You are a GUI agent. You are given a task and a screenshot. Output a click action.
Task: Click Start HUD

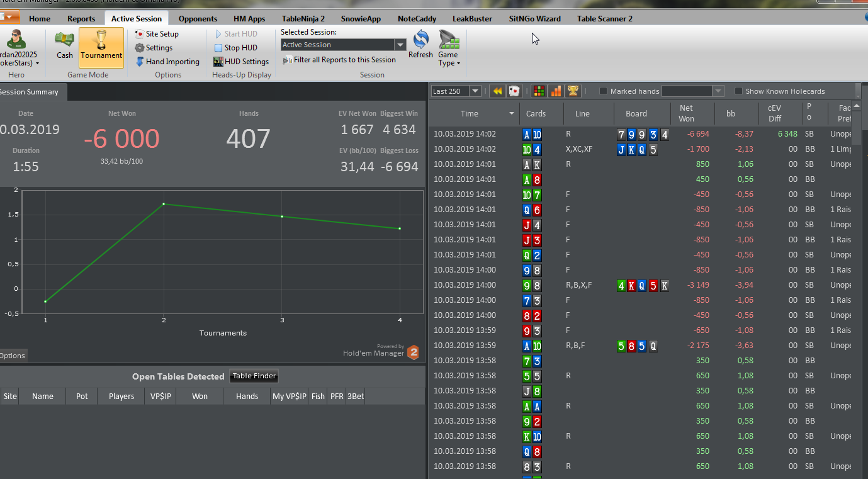(235, 34)
